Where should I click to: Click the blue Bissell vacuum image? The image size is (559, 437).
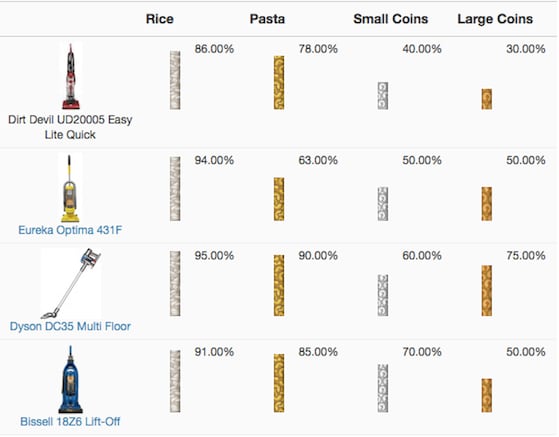[x=70, y=379]
